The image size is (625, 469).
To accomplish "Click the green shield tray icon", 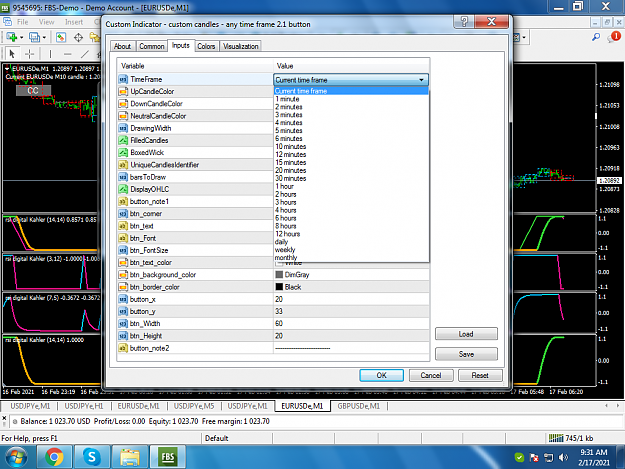I will pyautogui.click(x=519, y=457).
